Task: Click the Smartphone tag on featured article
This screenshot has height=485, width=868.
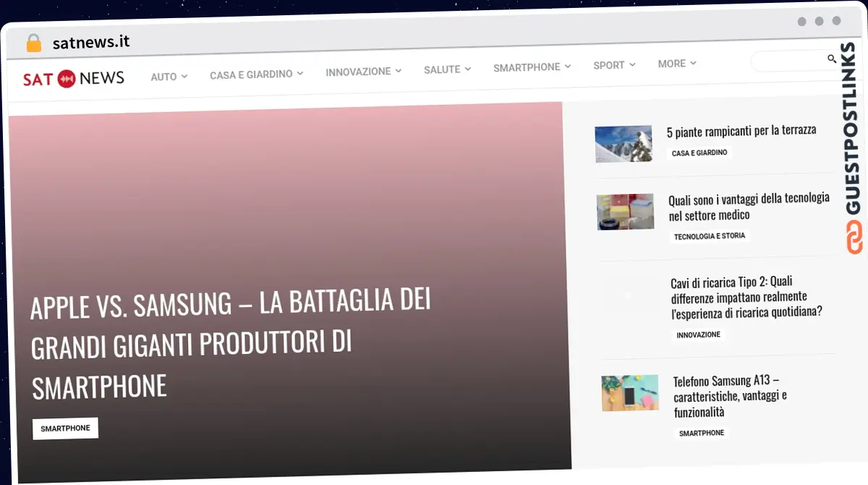Action: (65, 429)
